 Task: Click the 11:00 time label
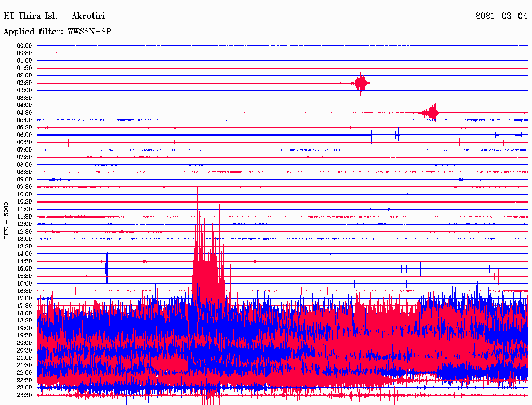[x=24, y=209]
